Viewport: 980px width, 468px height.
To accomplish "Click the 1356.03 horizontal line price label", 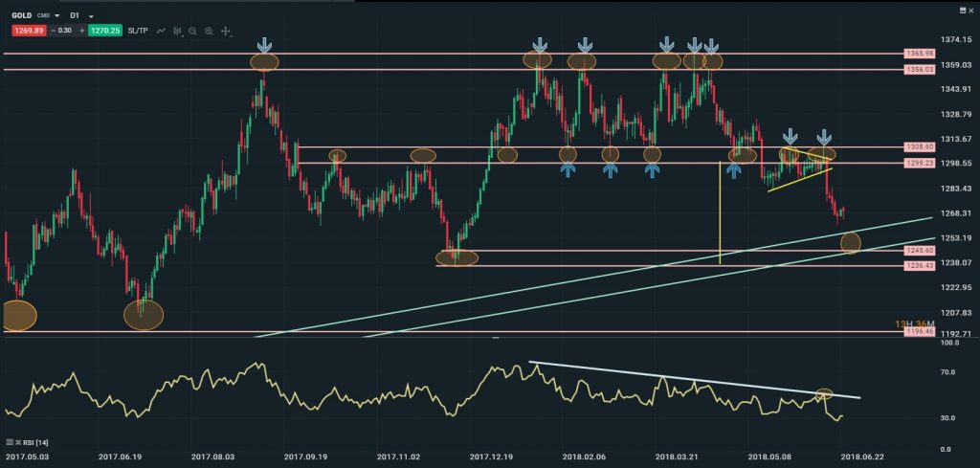I will 919,70.
